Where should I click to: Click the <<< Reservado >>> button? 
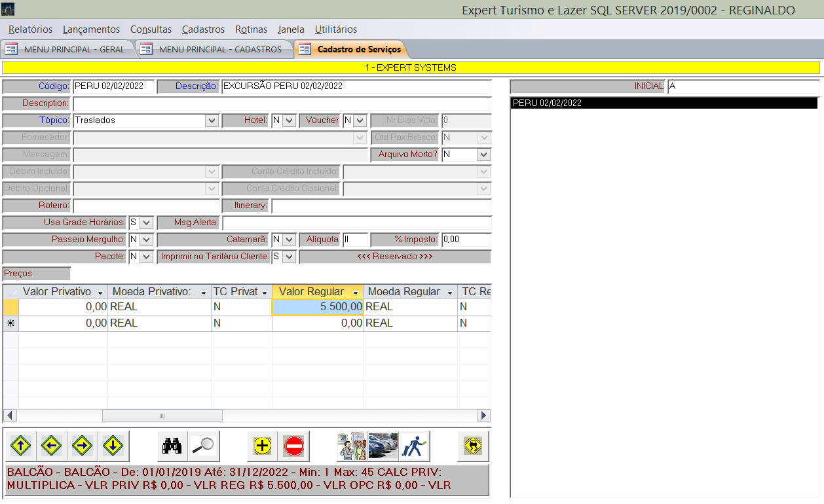click(x=394, y=257)
